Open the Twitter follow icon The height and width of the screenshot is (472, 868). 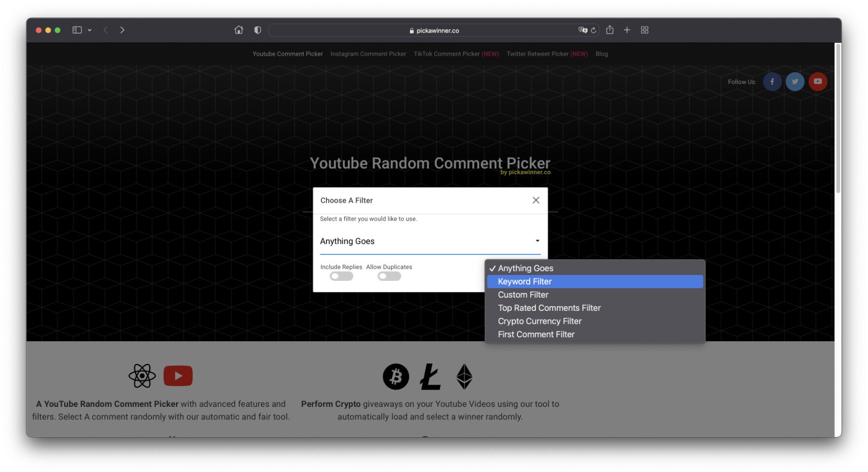point(795,82)
